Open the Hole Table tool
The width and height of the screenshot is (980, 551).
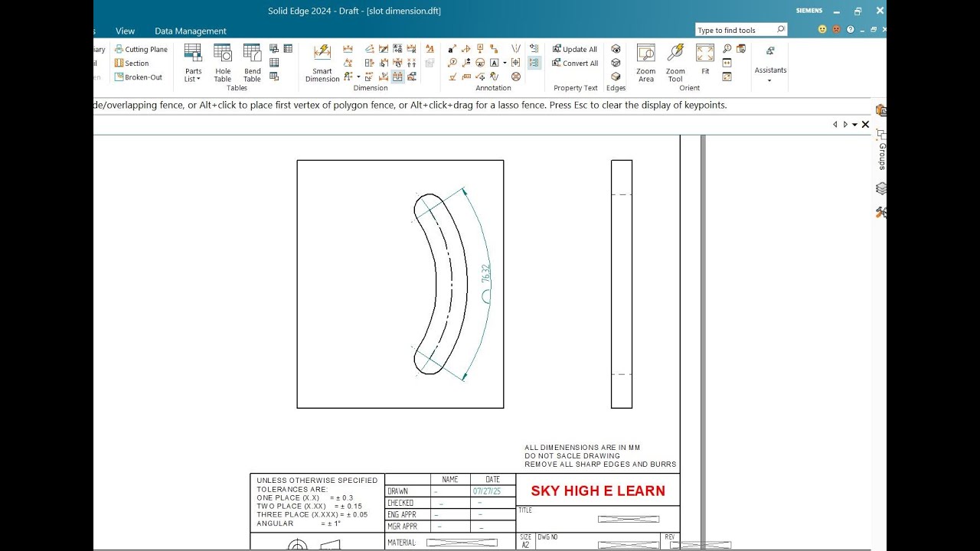coord(222,64)
